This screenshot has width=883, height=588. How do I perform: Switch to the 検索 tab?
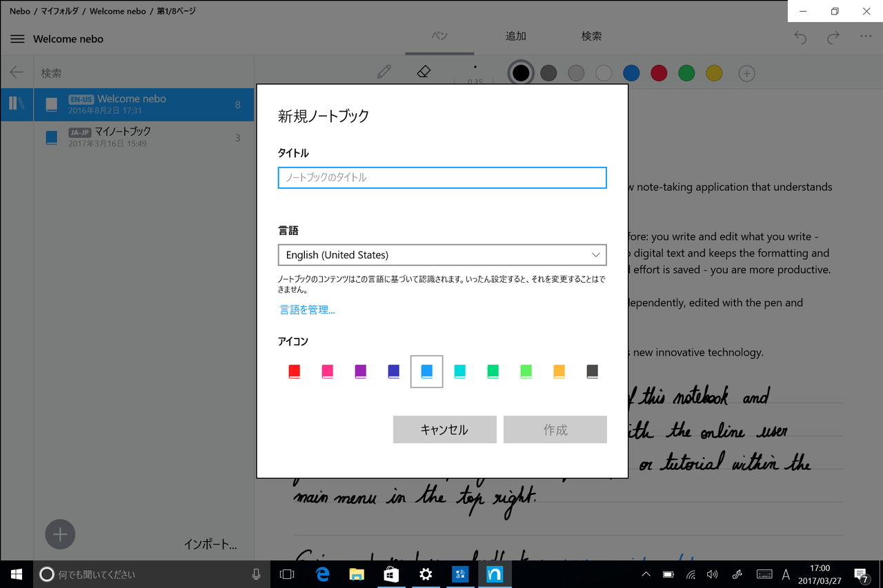tap(591, 36)
